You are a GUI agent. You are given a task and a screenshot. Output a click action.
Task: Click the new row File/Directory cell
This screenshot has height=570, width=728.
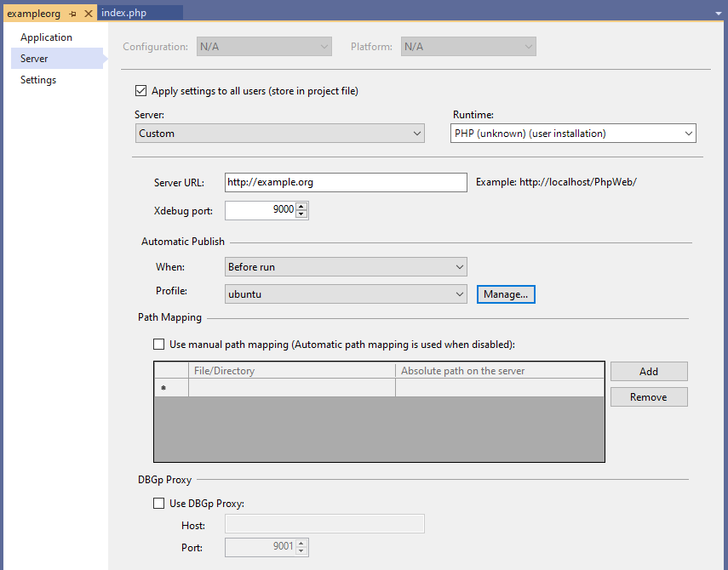[x=292, y=388]
